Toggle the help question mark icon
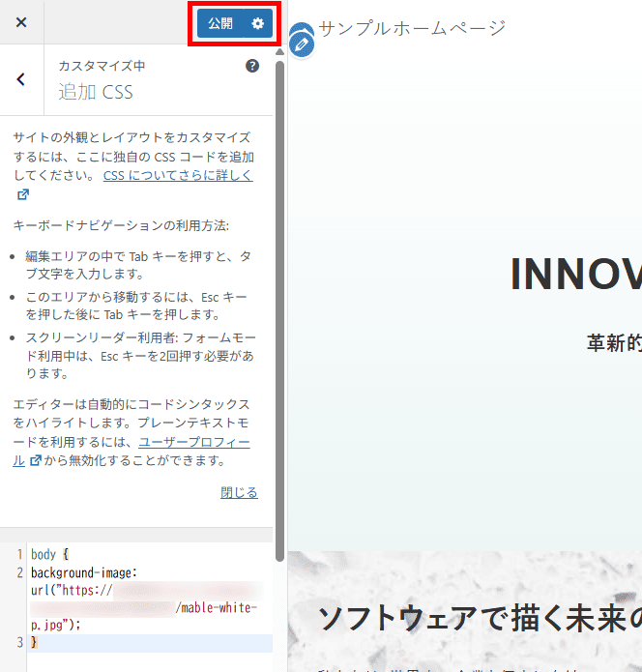Image resolution: width=642 pixels, height=672 pixels. tap(252, 66)
